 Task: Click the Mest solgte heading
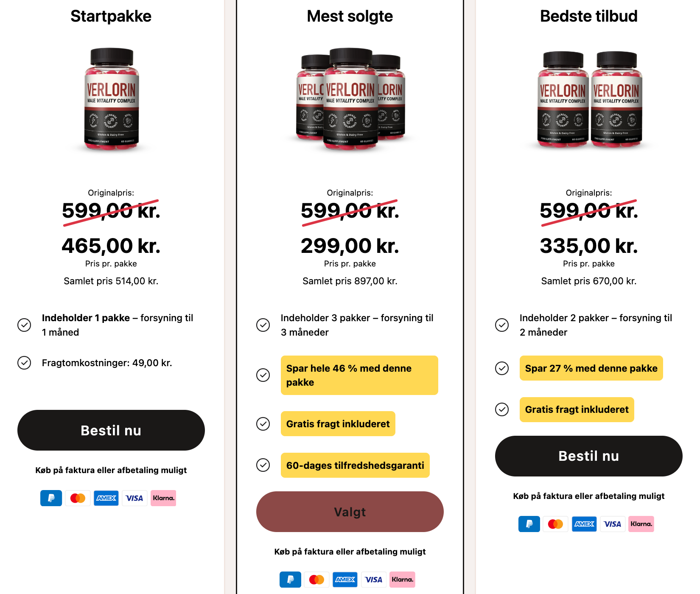pos(350,16)
